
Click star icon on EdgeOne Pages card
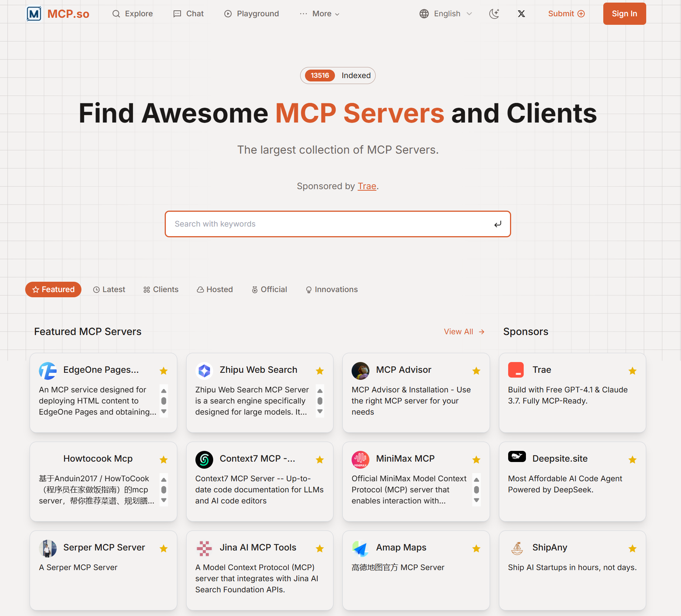tap(164, 371)
